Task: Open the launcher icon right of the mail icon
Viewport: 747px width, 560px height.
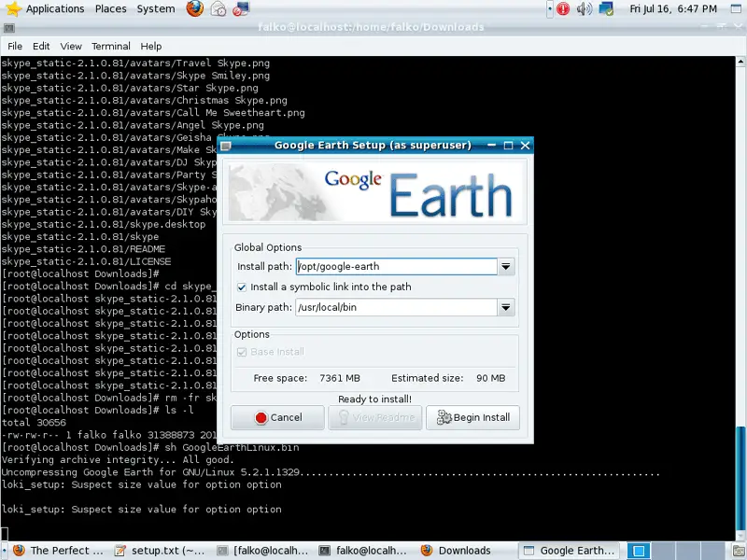Action: click(241, 8)
